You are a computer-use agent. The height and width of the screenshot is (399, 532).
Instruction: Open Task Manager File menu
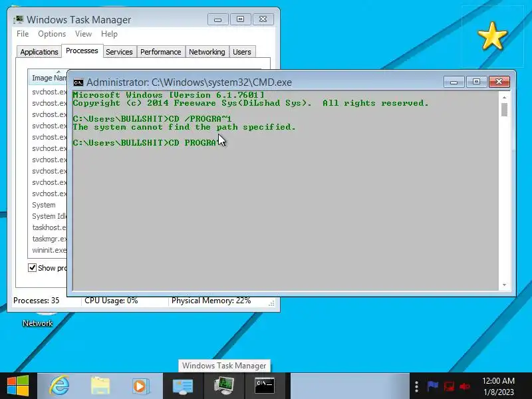point(23,34)
